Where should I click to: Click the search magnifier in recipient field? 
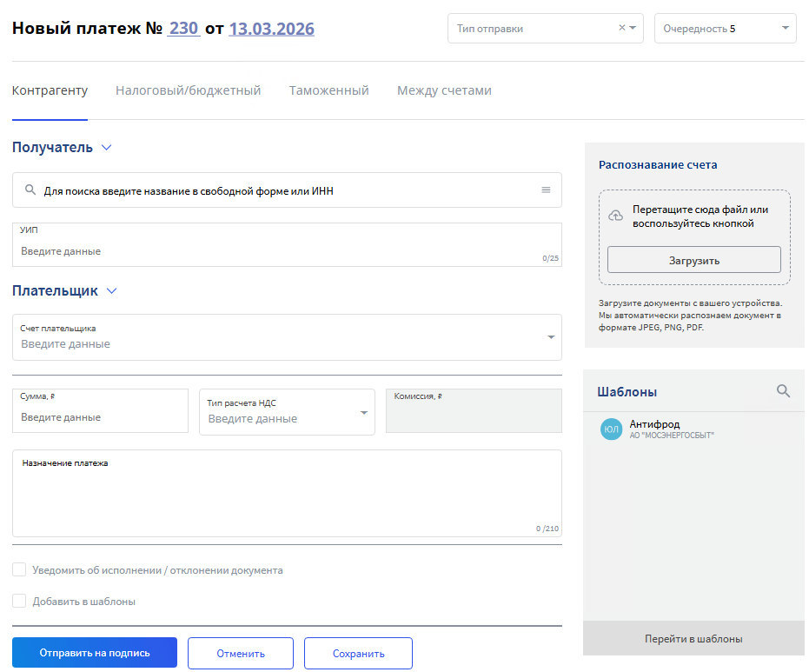30,190
